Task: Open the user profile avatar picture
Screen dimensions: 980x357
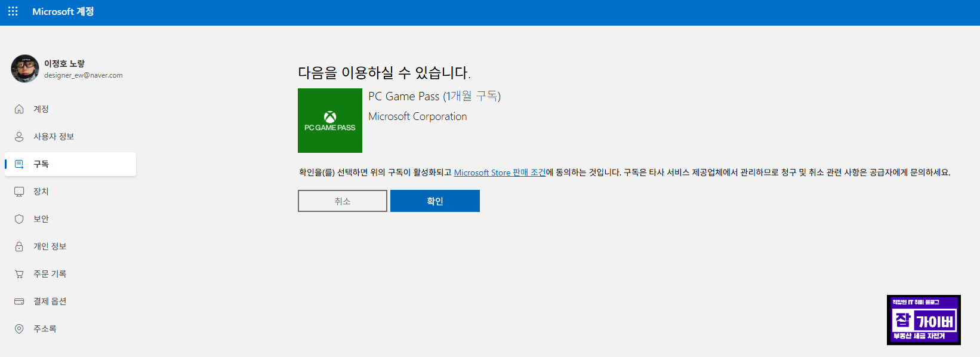Action: coord(25,69)
